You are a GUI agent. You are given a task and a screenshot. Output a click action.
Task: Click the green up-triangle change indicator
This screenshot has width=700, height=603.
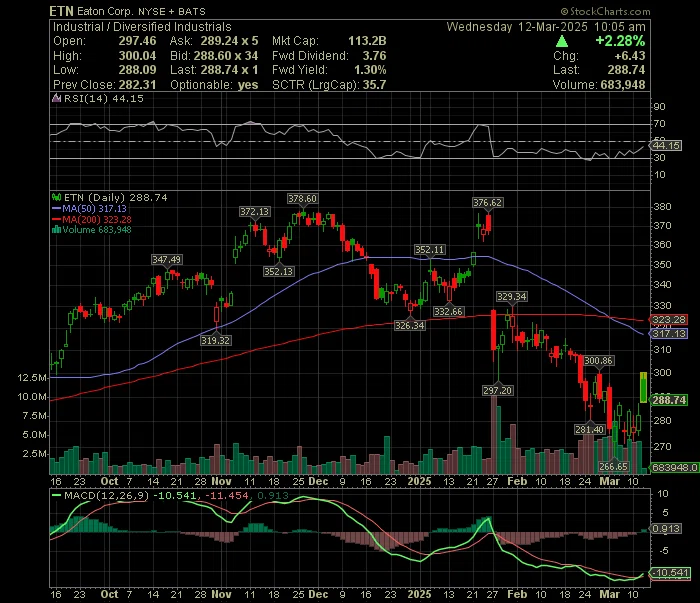point(562,42)
